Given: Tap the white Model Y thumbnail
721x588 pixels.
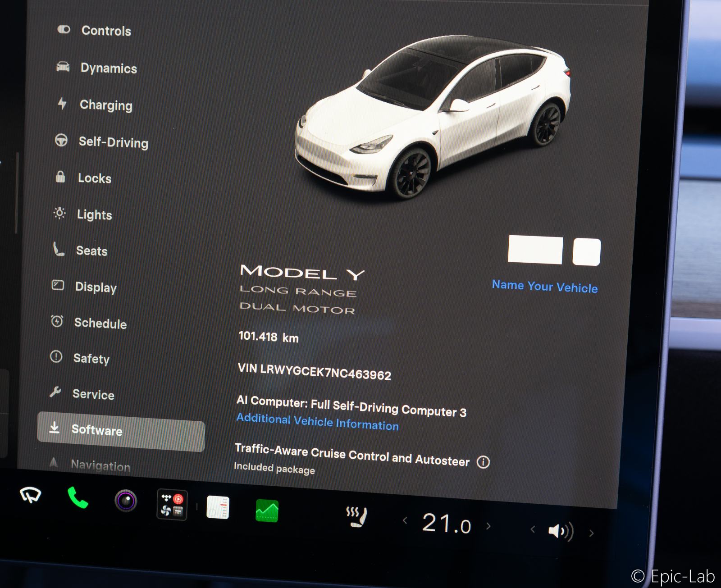Looking at the screenshot, I should click(433, 117).
